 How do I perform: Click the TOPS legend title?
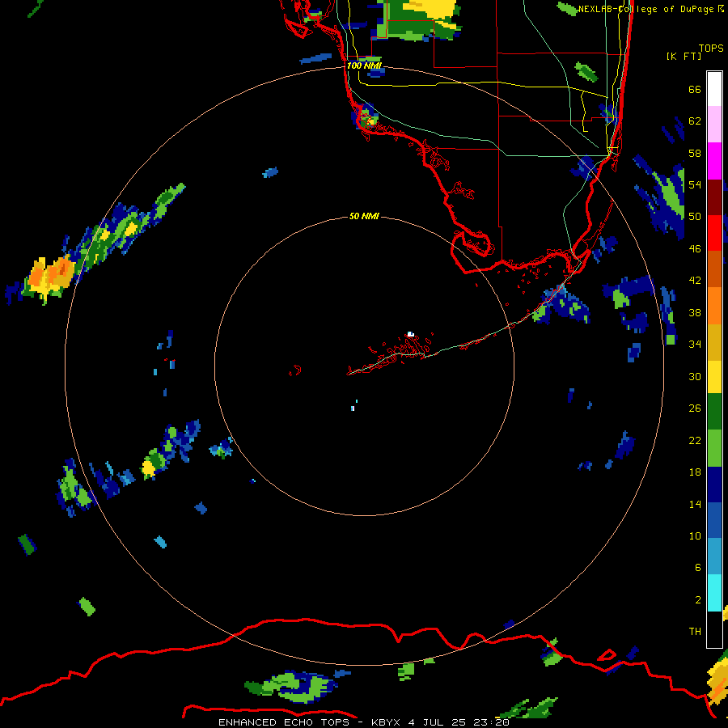(x=711, y=49)
